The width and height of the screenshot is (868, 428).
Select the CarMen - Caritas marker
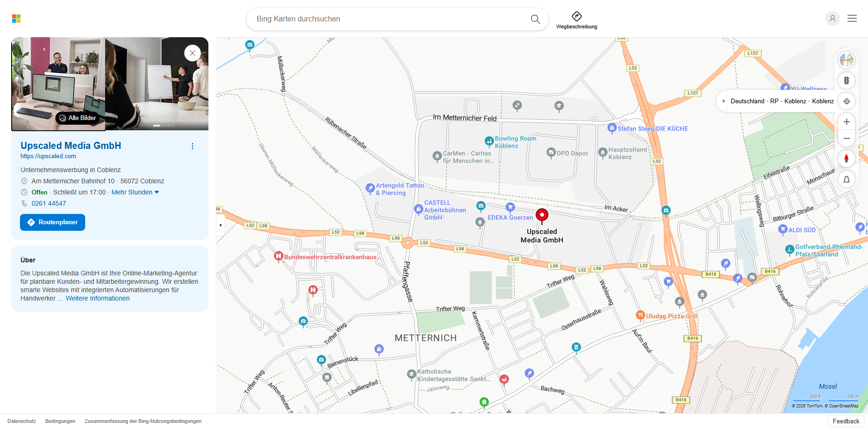[437, 156]
